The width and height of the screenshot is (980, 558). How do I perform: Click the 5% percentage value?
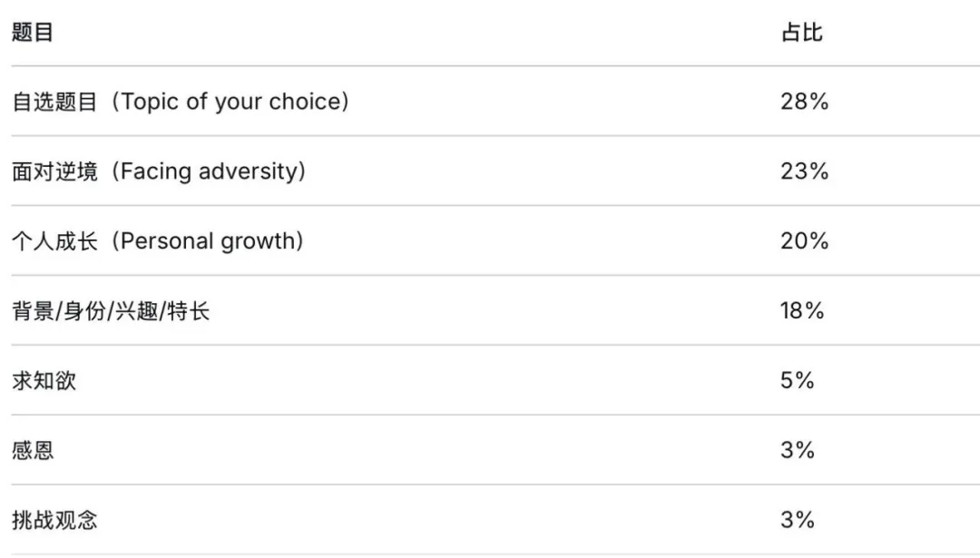797,380
